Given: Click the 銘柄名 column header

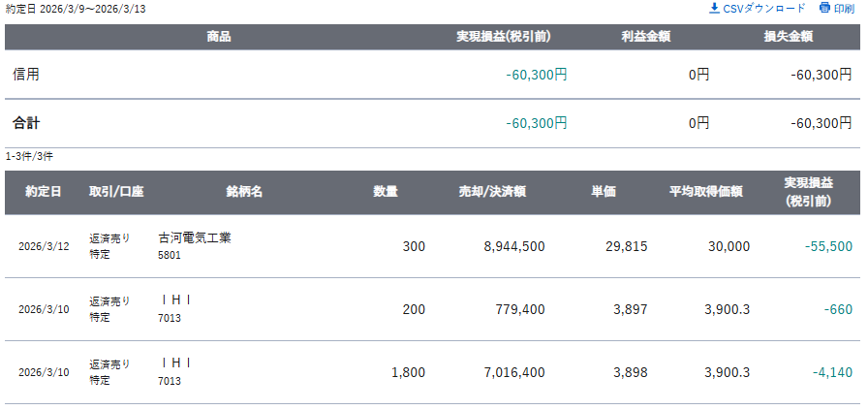Looking at the screenshot, I should pyautogui.click(x=244, y=192).
